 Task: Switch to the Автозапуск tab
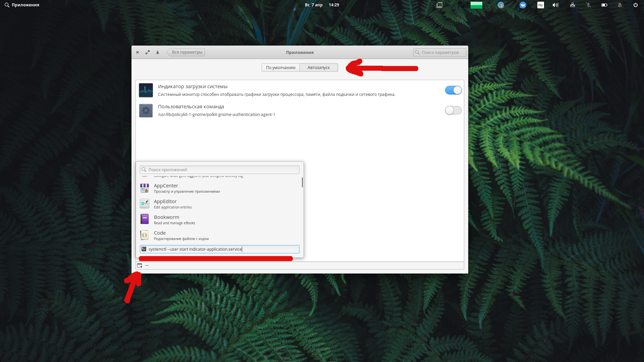(x=319, y=67)
